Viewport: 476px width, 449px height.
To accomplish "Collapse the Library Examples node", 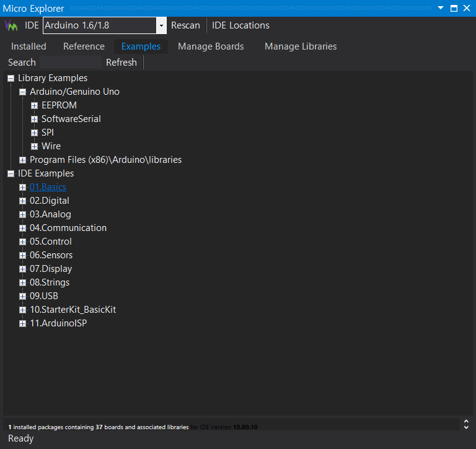I will coord(11,79).
